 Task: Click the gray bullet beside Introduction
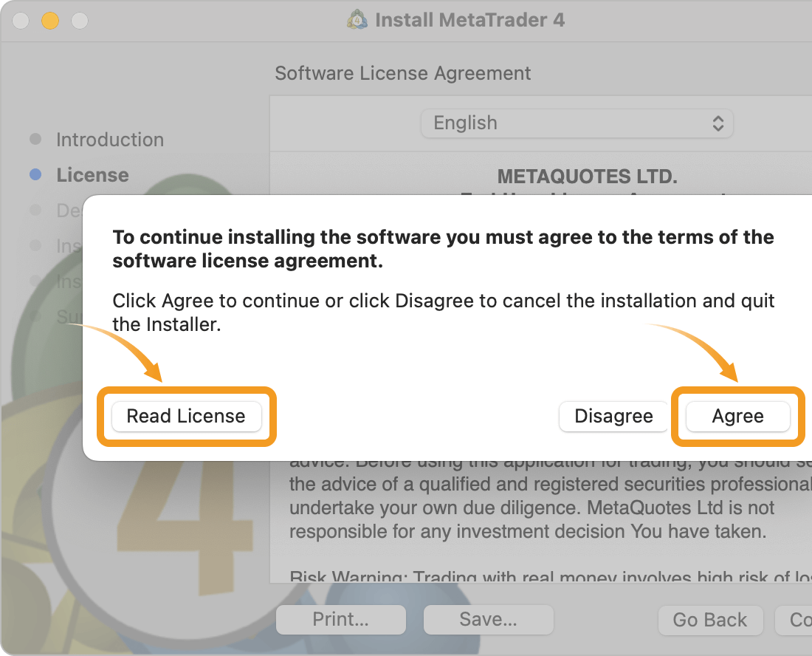35,139
